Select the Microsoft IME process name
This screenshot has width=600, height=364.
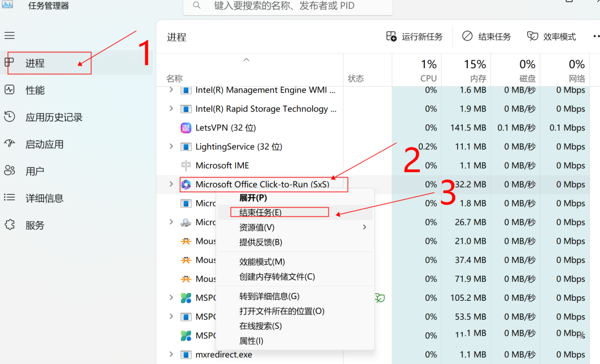pos(222,165)
